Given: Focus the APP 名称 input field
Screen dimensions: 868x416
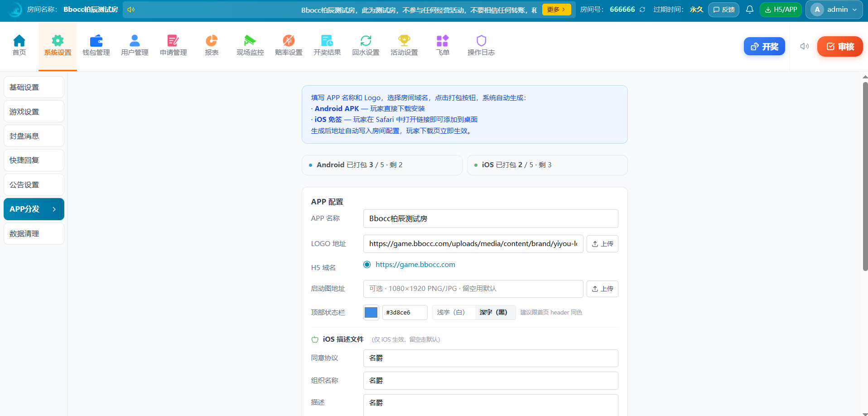Looking at the screenshot, I should click(x=491, y=218).
